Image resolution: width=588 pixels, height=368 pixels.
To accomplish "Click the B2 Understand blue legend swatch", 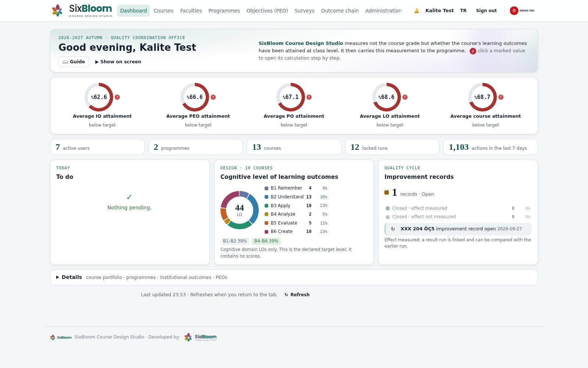I will 266,197.
